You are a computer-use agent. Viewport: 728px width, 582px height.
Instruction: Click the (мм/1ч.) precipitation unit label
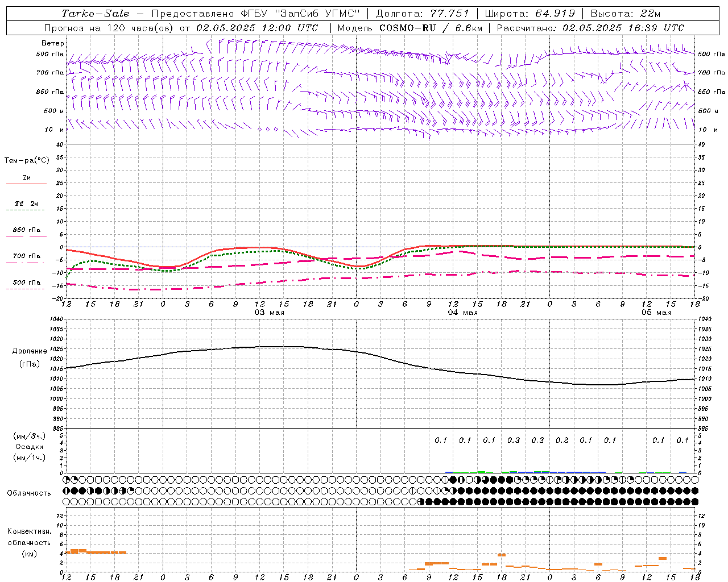tap(30, 458)
